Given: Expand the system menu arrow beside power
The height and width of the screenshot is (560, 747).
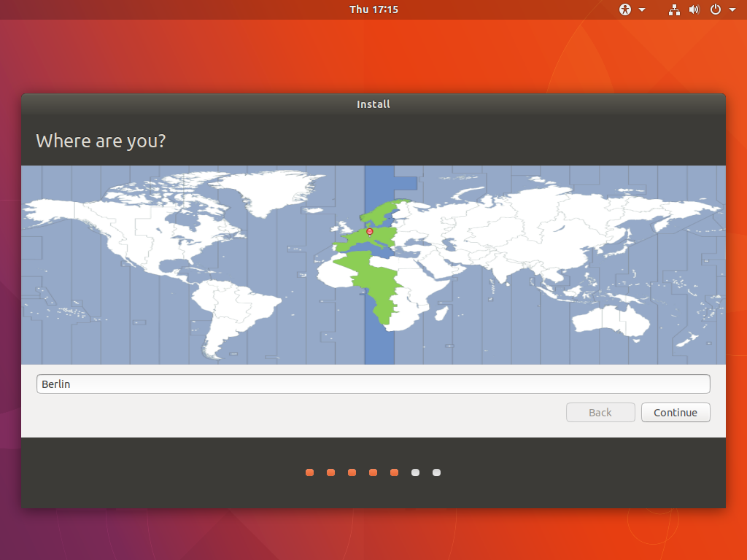Looking at the screenshot, I should click(732, 10).
